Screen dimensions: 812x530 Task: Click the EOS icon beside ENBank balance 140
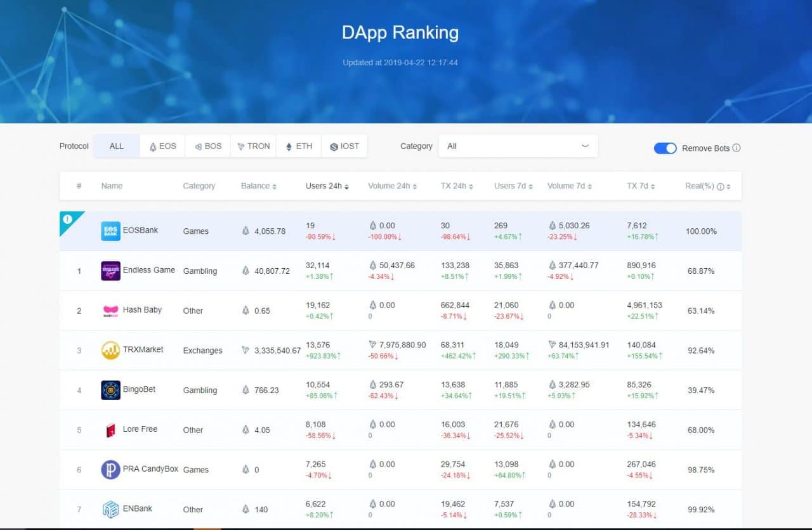pos(246,509)
